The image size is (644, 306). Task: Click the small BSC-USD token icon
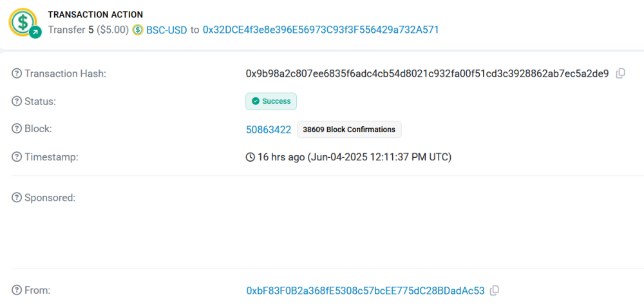pyautogui.click(x=138, y=30)
